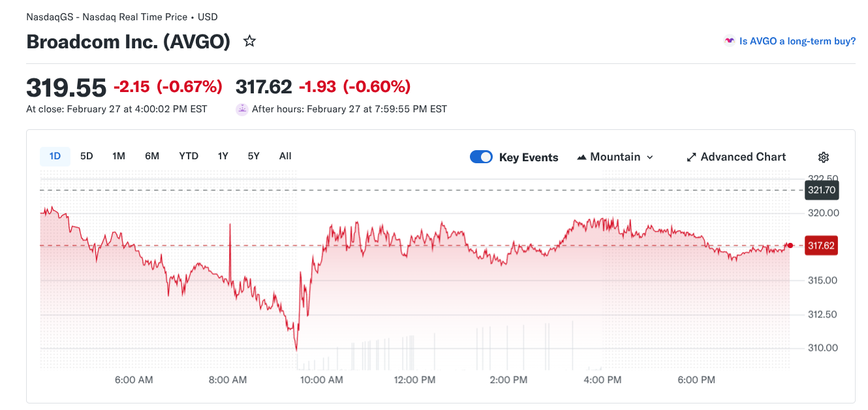
Task: Expand the Mountain chart type dropdown
Action: 649,157
